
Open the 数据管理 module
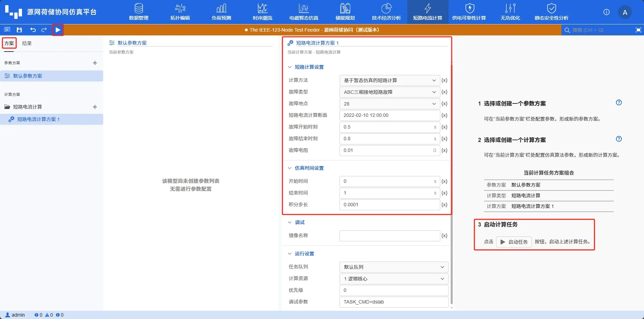coord(139,12)
